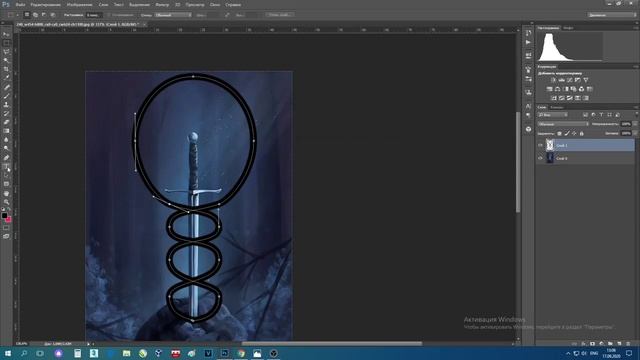This screenshot has width=640, height=360.
Task: Open the Изображение menu
Action: pyautogui.click(x=79, y=5)
